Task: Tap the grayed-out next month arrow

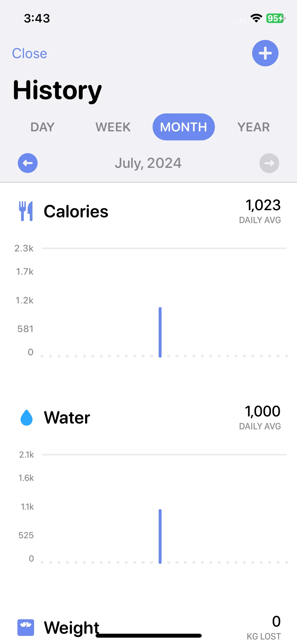Action: click(x=269, y=163)
